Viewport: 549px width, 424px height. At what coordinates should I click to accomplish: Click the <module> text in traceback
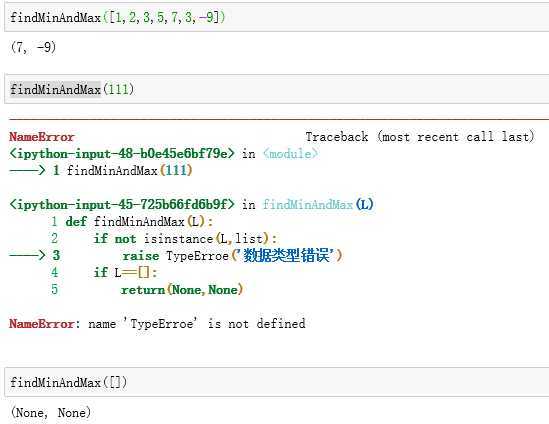(290, 153)
